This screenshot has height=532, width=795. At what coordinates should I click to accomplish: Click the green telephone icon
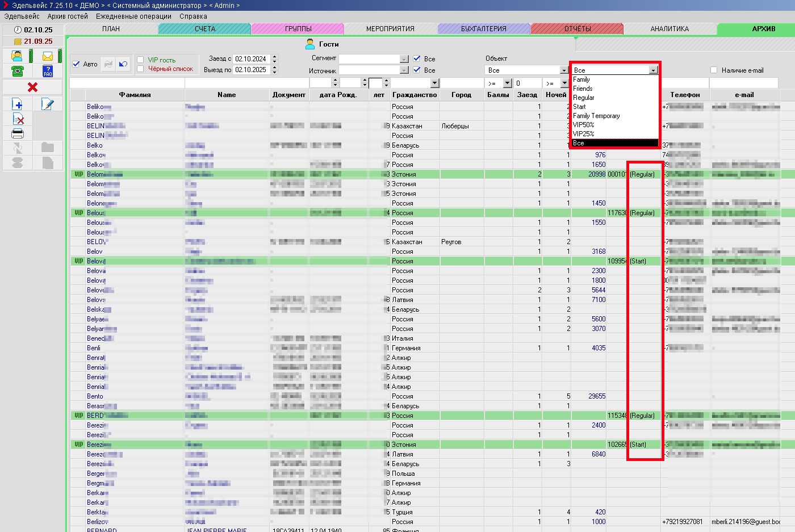tap(17, 71)
